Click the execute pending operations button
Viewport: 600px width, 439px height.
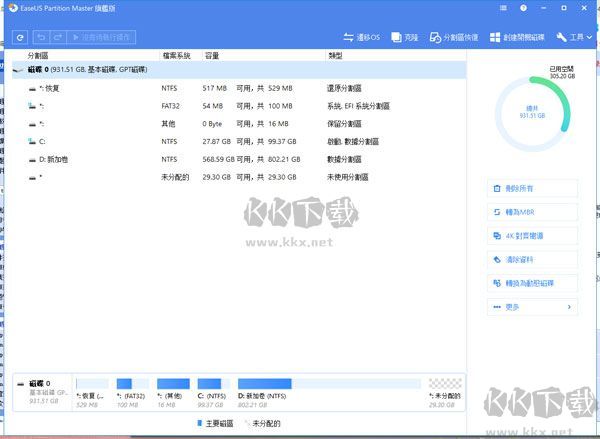[101, 37]
